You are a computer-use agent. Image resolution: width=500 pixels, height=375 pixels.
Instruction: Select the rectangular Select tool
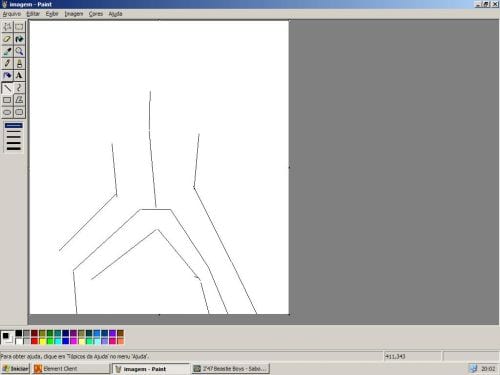point(19,27)
